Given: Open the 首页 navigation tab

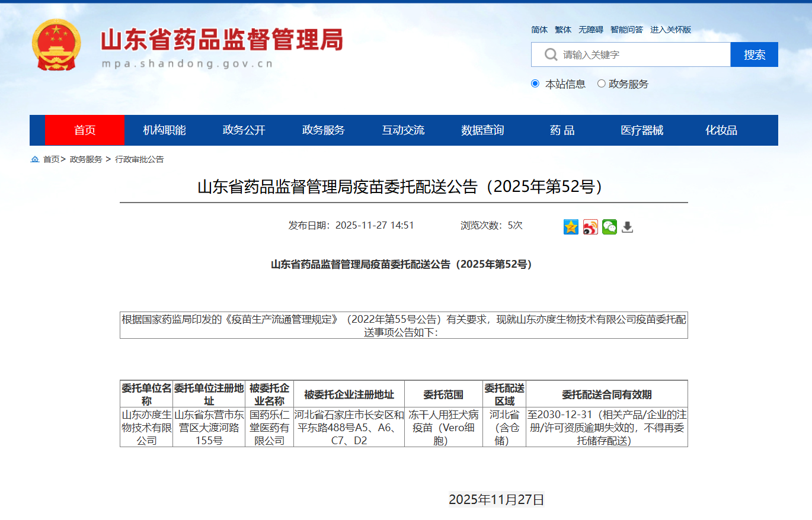Looking at the screenshot, I should coord(85,130).
